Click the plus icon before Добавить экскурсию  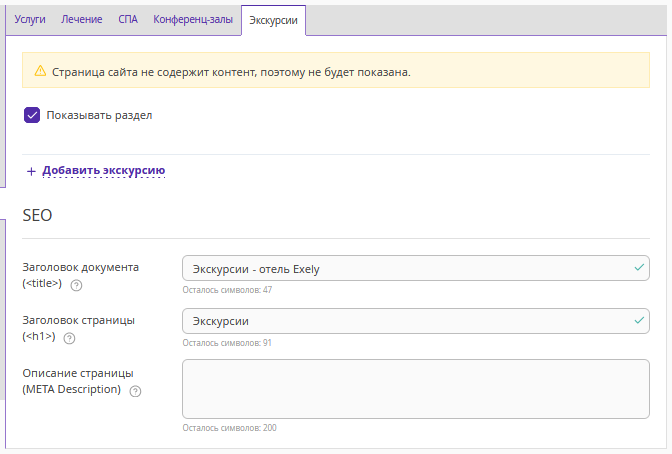(x=31, y=171)
